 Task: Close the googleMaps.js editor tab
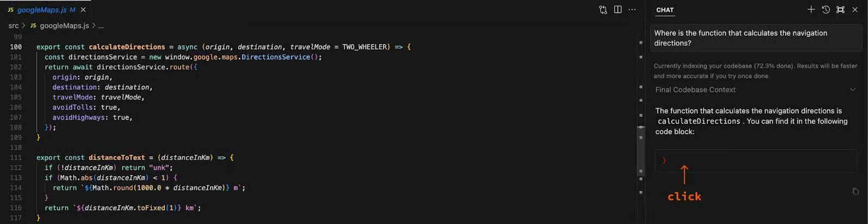click(83, 10)
